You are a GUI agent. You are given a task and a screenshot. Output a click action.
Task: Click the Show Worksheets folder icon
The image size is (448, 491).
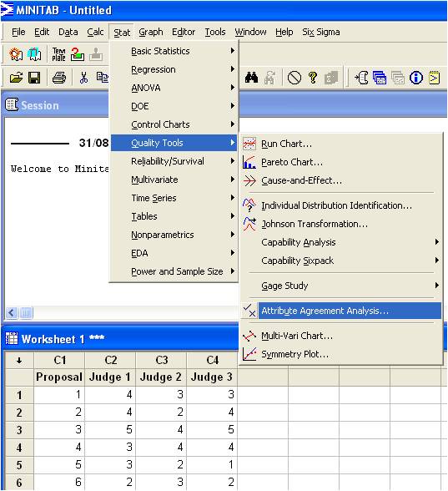point(380,78)
